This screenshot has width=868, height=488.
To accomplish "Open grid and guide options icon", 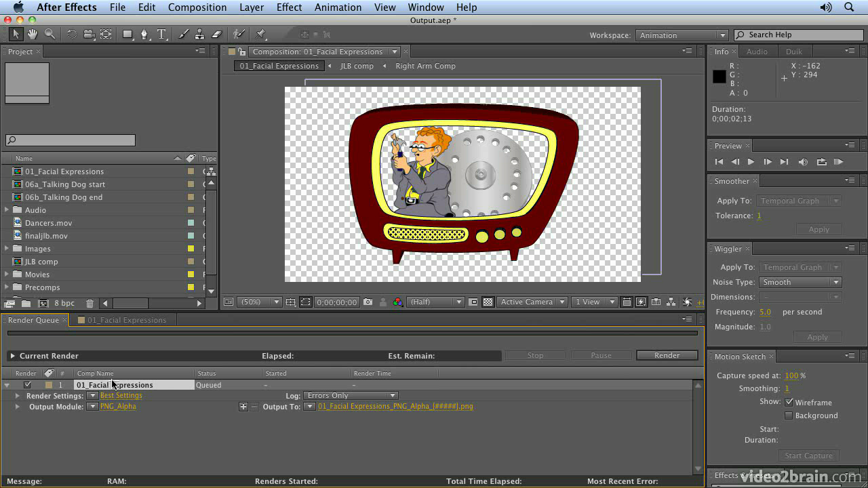I will click(x=290, y=302).
